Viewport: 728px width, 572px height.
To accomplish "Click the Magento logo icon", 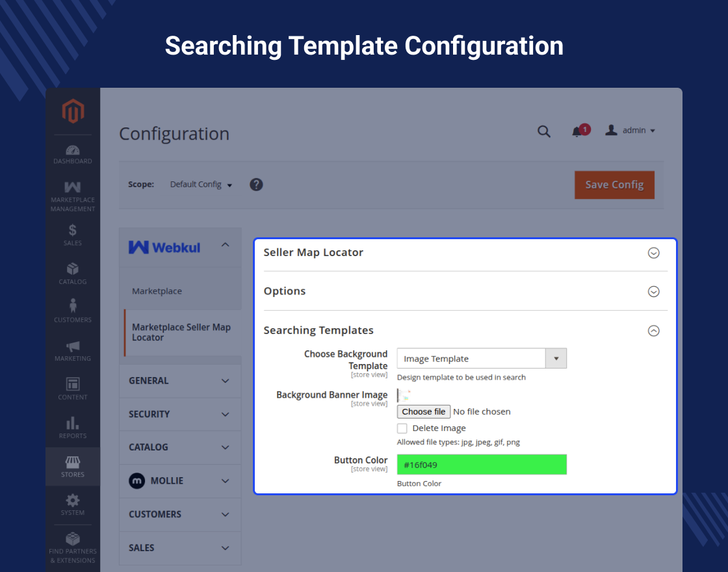I will (x=73, y=111).
